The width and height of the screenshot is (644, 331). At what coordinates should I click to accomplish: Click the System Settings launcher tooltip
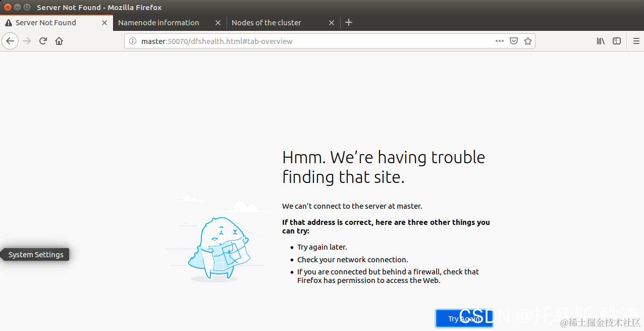pyautogui.click(x=36, y=255)
